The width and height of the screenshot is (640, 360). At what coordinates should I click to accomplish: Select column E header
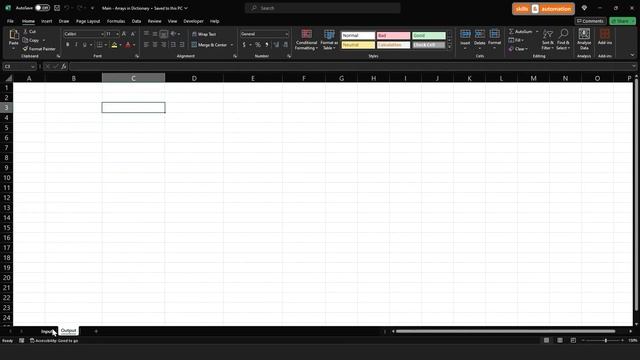click(x=253, y=78)
